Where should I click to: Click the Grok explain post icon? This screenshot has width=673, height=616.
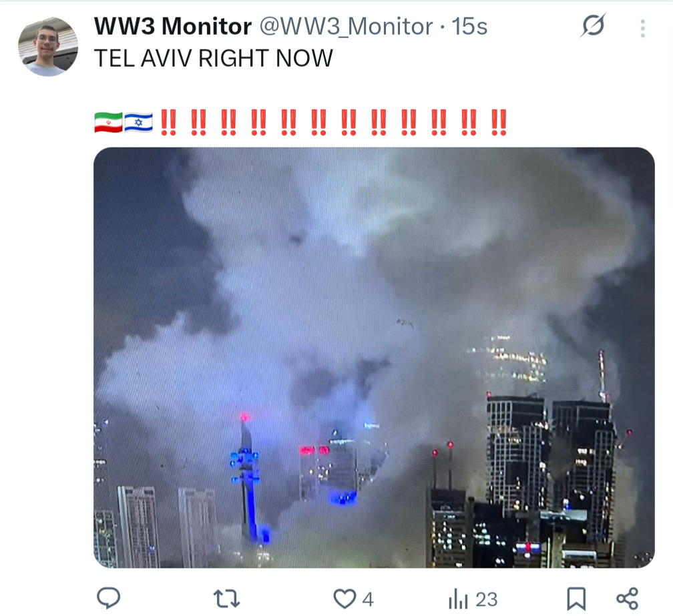click(594, 26)
